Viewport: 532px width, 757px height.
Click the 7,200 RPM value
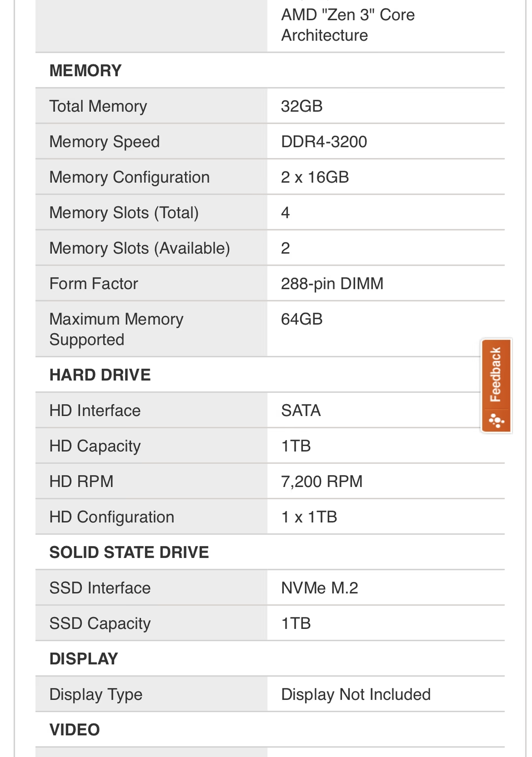tap(322, 481)
